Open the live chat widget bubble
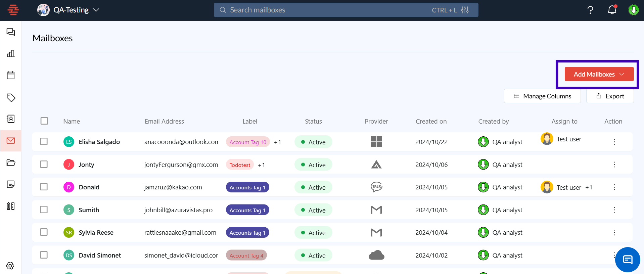Image resolution: width=644 pixels, height=274 pixels. pyautogui.click(x=627, y=260)
